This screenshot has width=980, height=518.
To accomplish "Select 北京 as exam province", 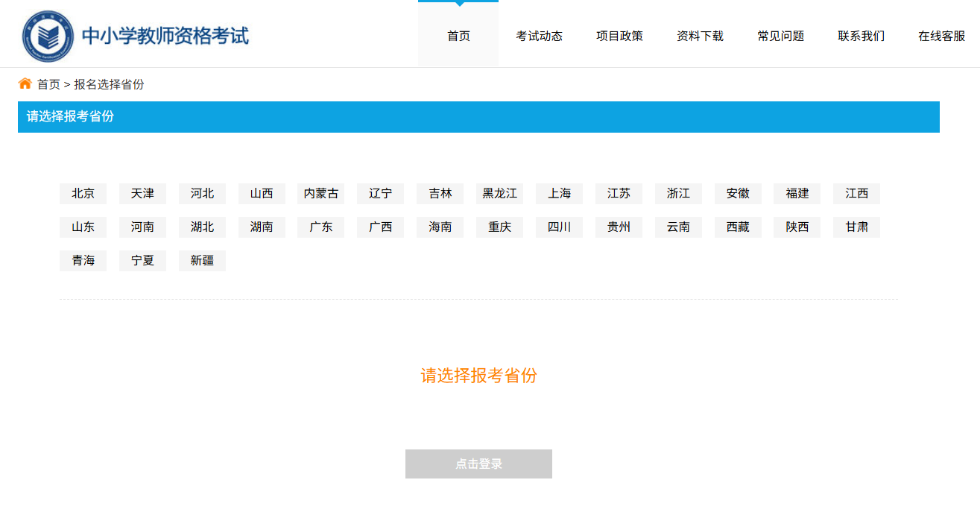I will [x=83, y=194].
